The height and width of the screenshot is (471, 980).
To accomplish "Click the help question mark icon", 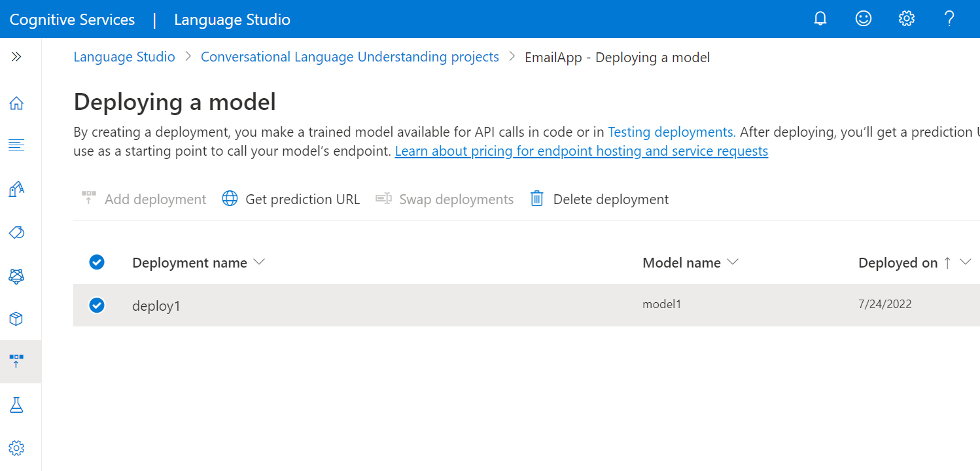I will click(949, 19).
